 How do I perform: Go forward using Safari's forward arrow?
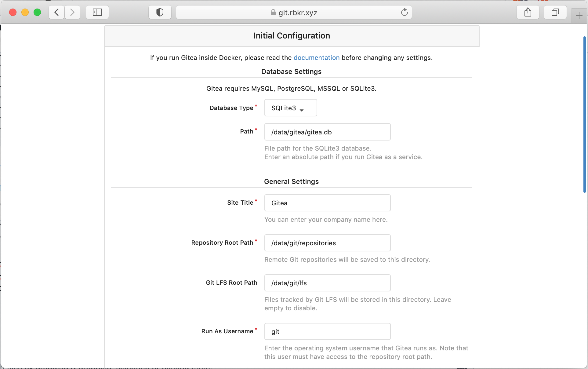[72, 12]
